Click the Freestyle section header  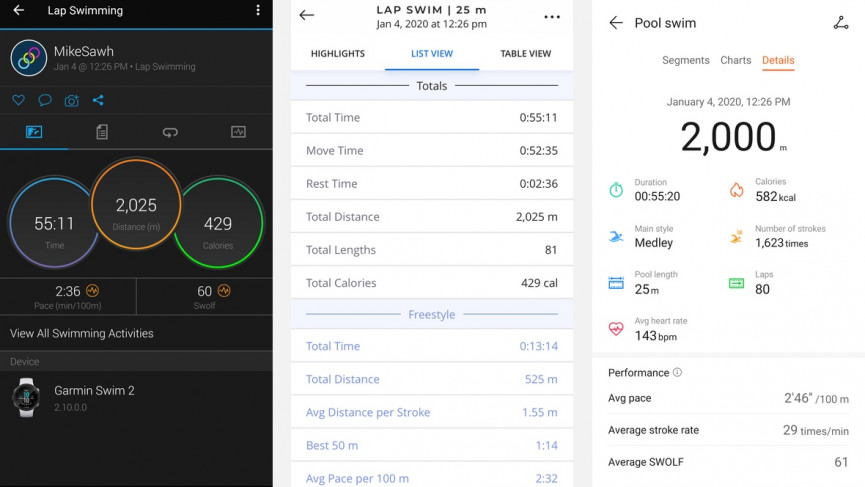tap(432, 314)
